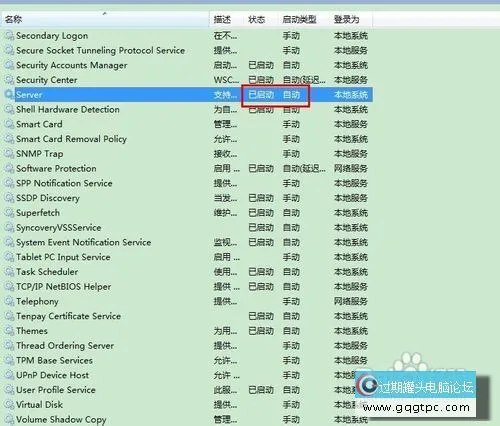500x426 pixels.
Task: Click the gear icon beside Thread Ordering Server
Action: pyautogui.click(x=9, y=345)
